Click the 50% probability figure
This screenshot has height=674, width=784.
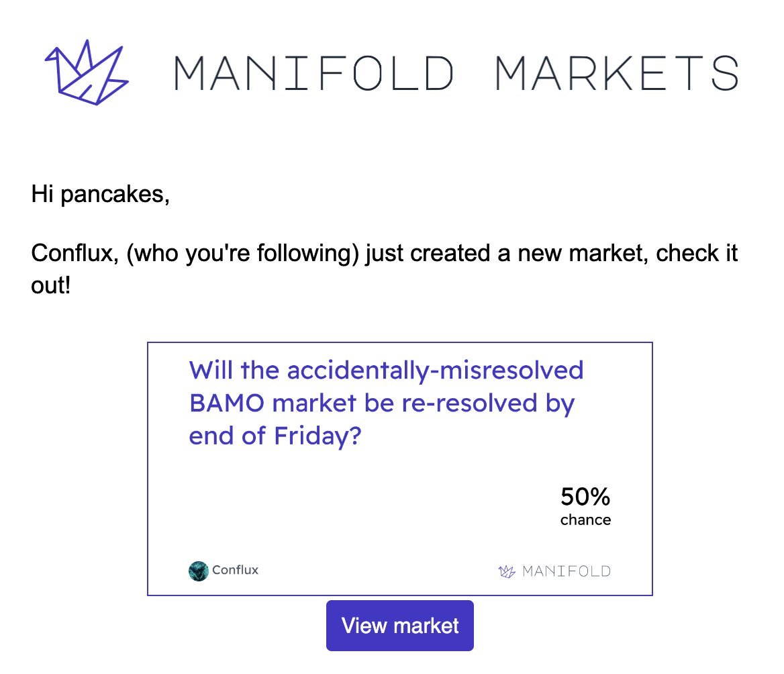pos(585,497)
